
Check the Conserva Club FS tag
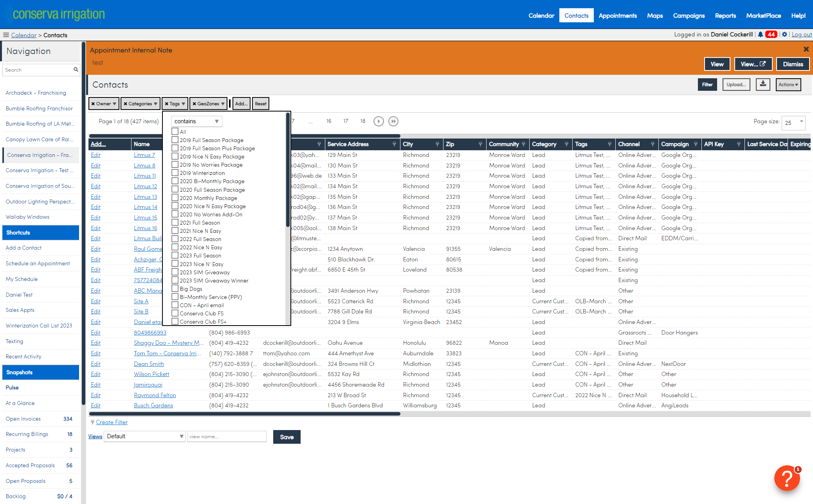175,313
